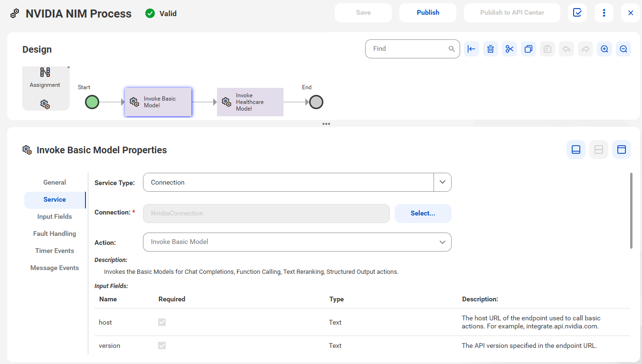Open the Service properties tab
The width and height of the screenshot is (642, 364).
55,199
